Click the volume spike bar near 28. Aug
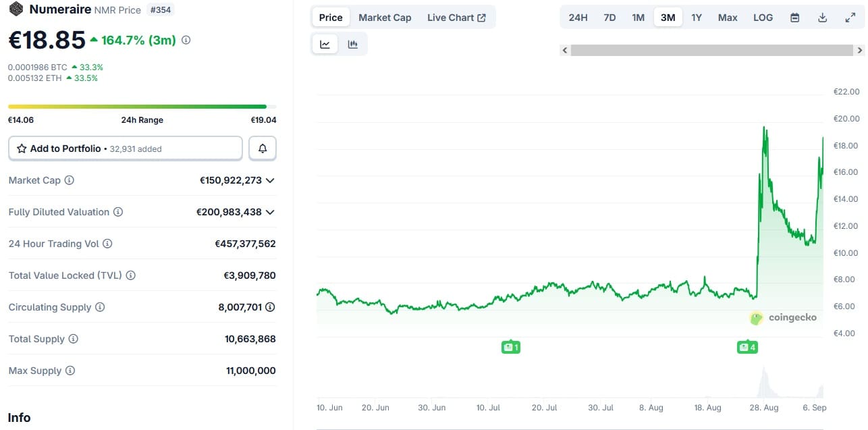The image size is (868, 430). click(x=764, y=382)
